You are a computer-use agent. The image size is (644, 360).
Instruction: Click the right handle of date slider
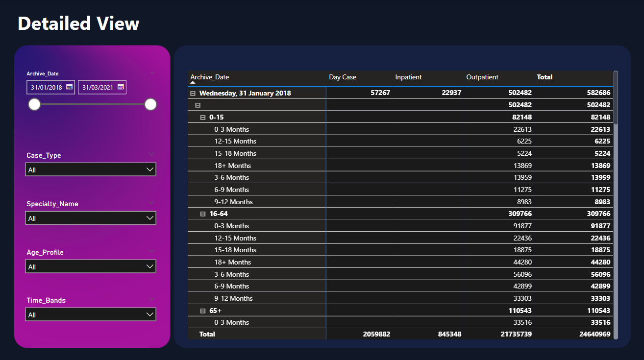150,104
